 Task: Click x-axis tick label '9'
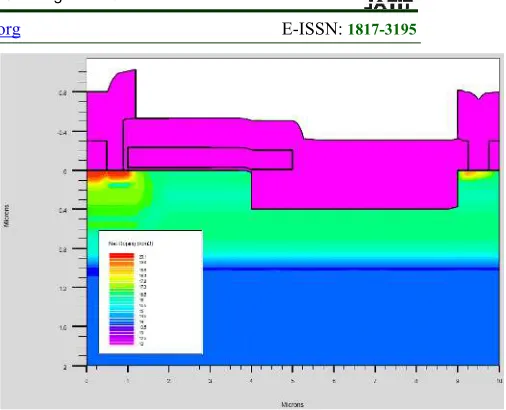click(x=458, y=381)
